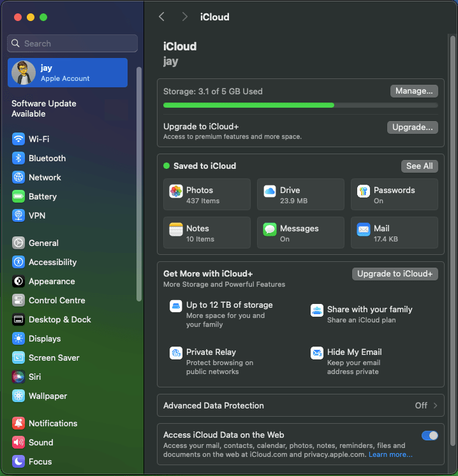Image resolution: width=458 pixels, height=476 pixels.
Task: Select the Network globe icon
Action: [18, 177]
